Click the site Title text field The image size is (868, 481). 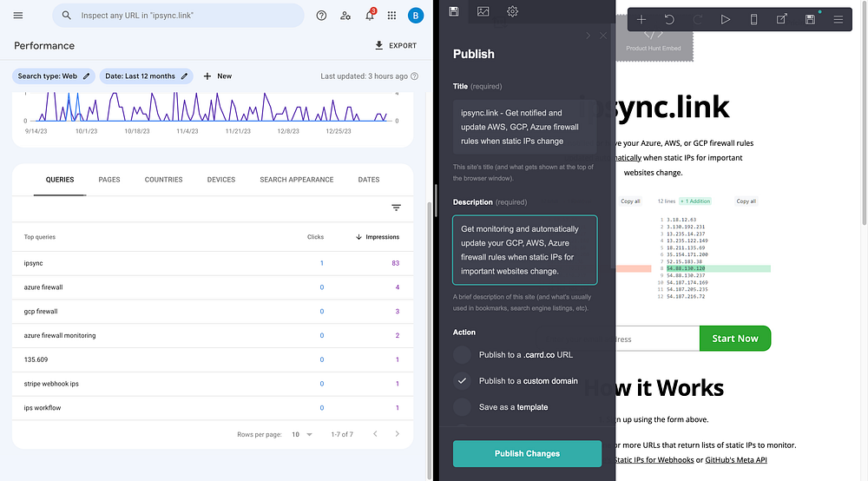click(x=525, y=127)
